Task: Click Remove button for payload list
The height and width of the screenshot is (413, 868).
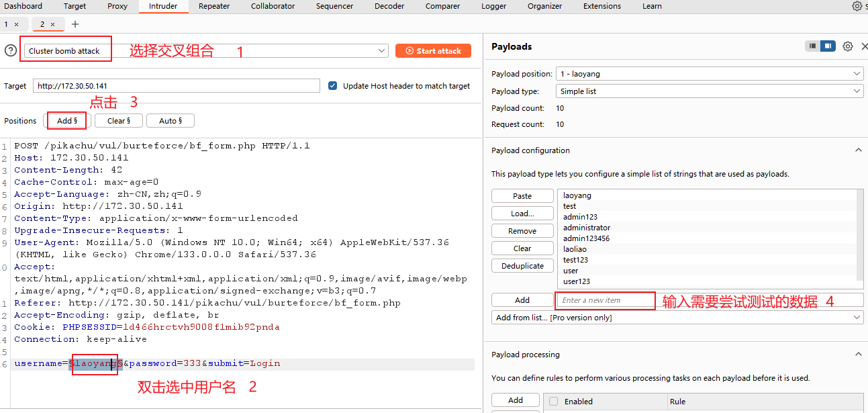Action: 522,231
